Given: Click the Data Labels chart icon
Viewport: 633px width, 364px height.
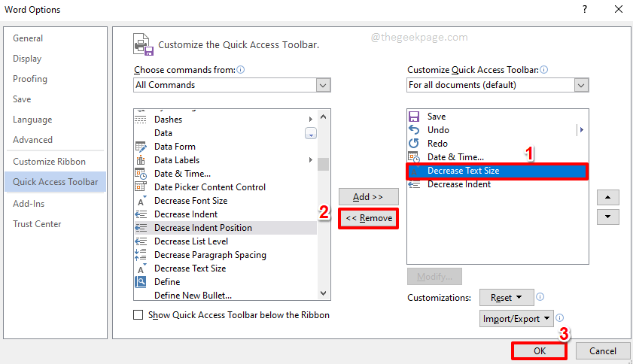Looking at the screenshot, I should (x=140, y=160).
